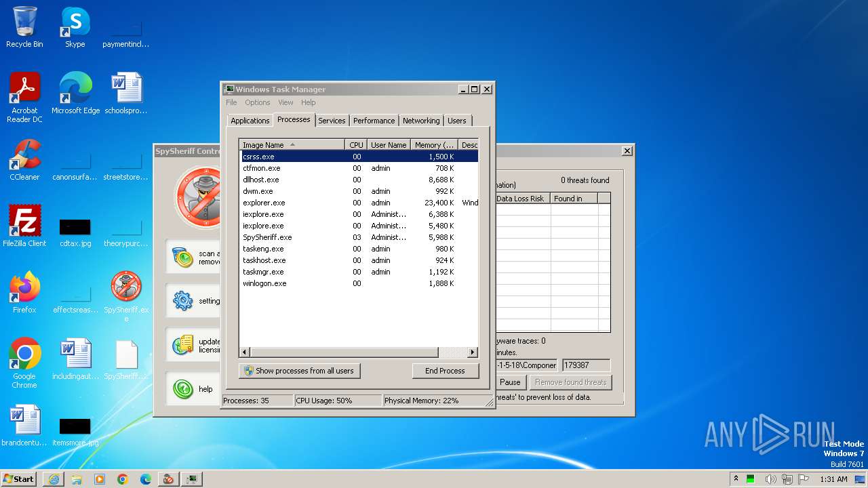The width and height of the screenshot is (868, 488).
Task: Select the dllhost.exe process row
Action: [359, 180]
